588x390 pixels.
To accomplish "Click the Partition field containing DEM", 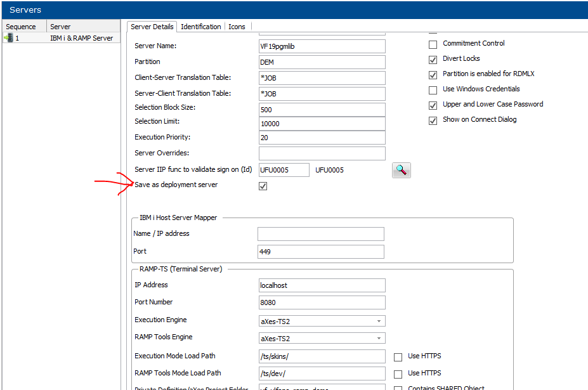I will (x=322, y=62).
